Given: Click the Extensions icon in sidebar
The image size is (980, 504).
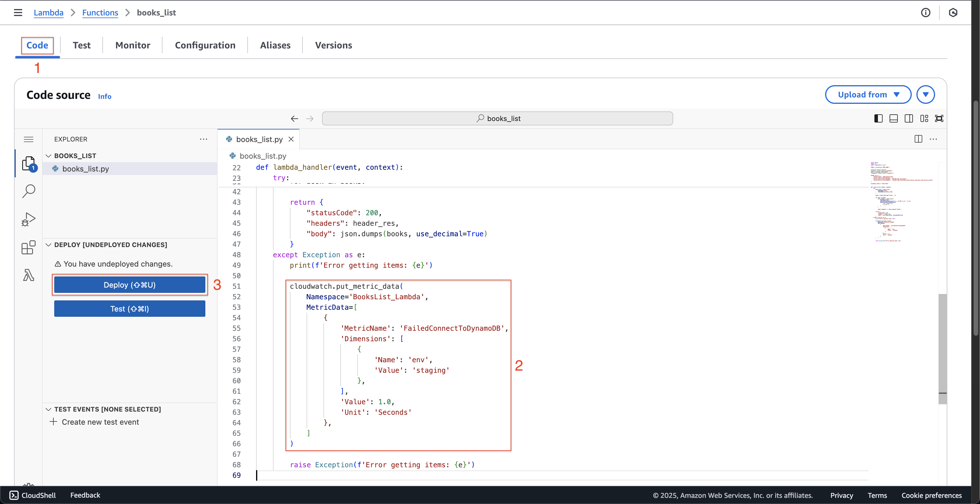Looking at the screenshot, I should [28, 249].
